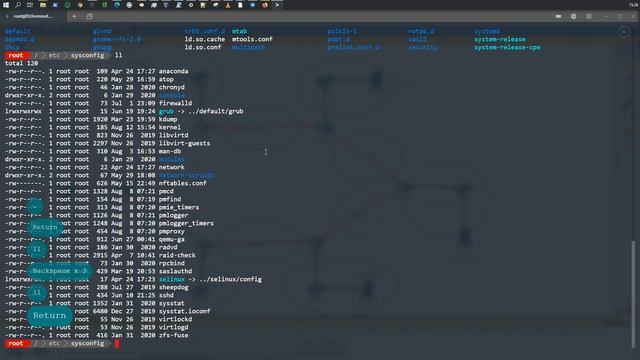Viewport: 640px width, 360px height.
Task: Open the Windows Start menu
Action: click(x=6, y=5)
